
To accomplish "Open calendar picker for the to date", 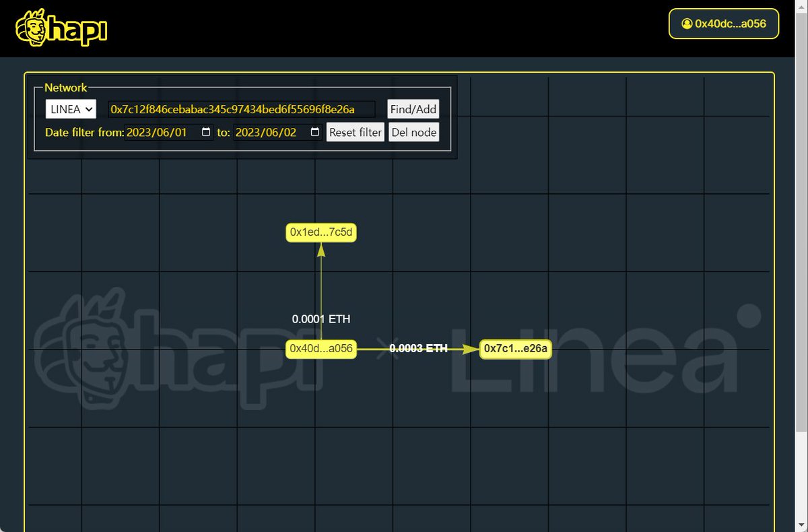I will 315,132.
